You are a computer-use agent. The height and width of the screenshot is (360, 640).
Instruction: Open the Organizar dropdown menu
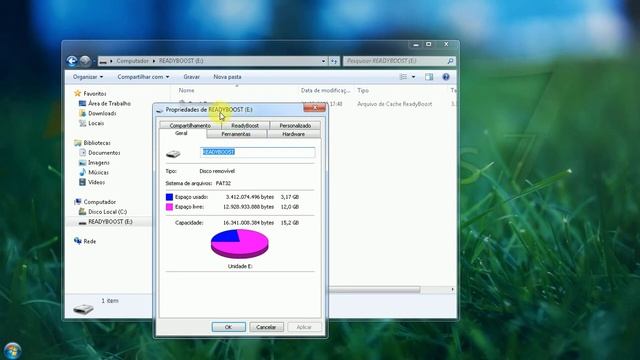88,77
